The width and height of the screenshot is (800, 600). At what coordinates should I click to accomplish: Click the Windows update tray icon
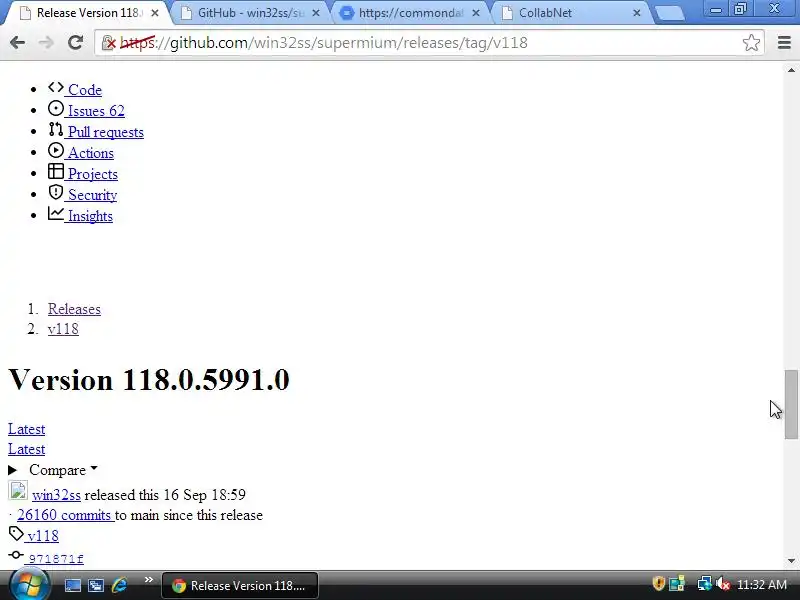pyautogui.click(x=677, y=584)
